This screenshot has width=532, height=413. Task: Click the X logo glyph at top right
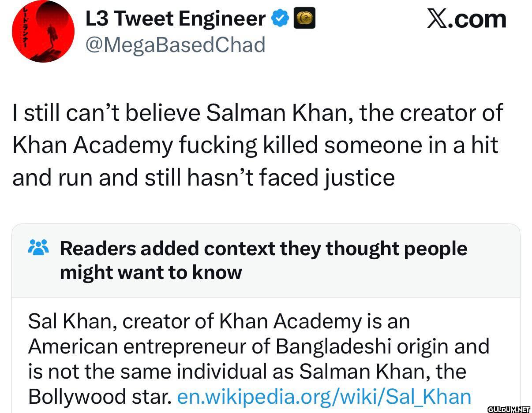437,19
